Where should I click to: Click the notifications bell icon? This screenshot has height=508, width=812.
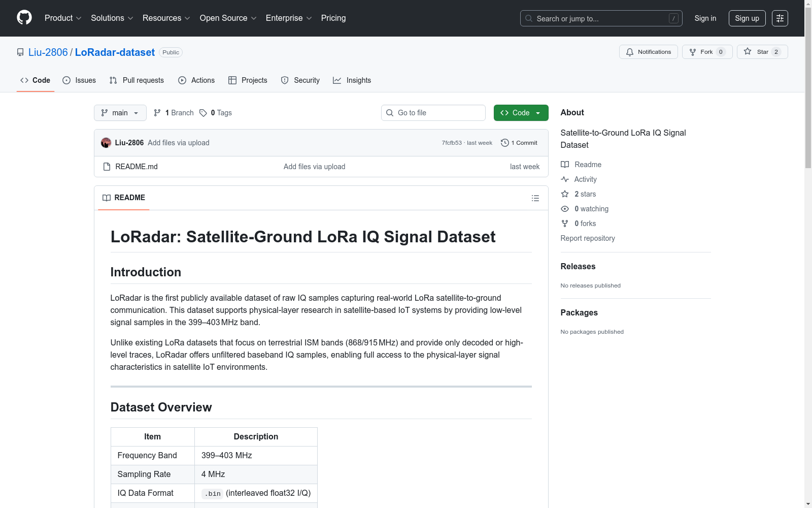pyautogui.click(x=630, y=52)
